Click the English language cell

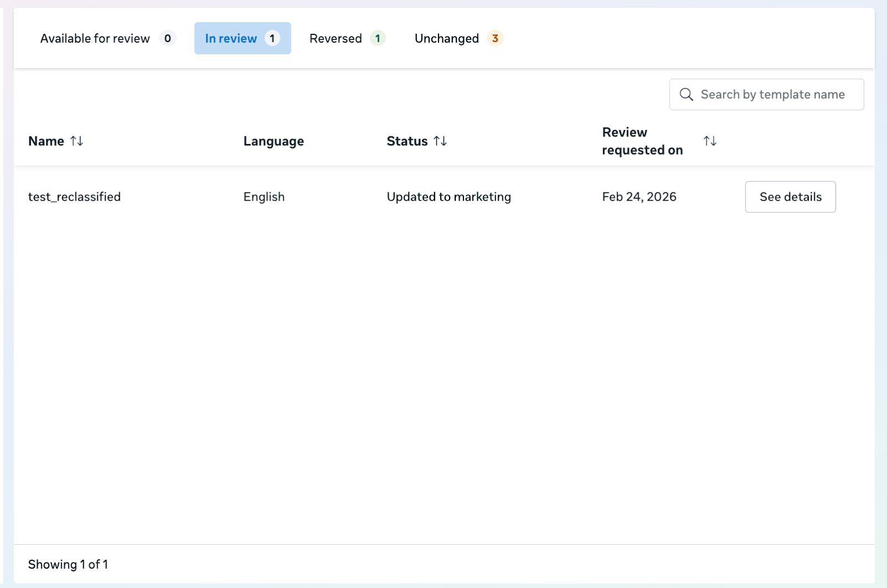pos(264,197)
